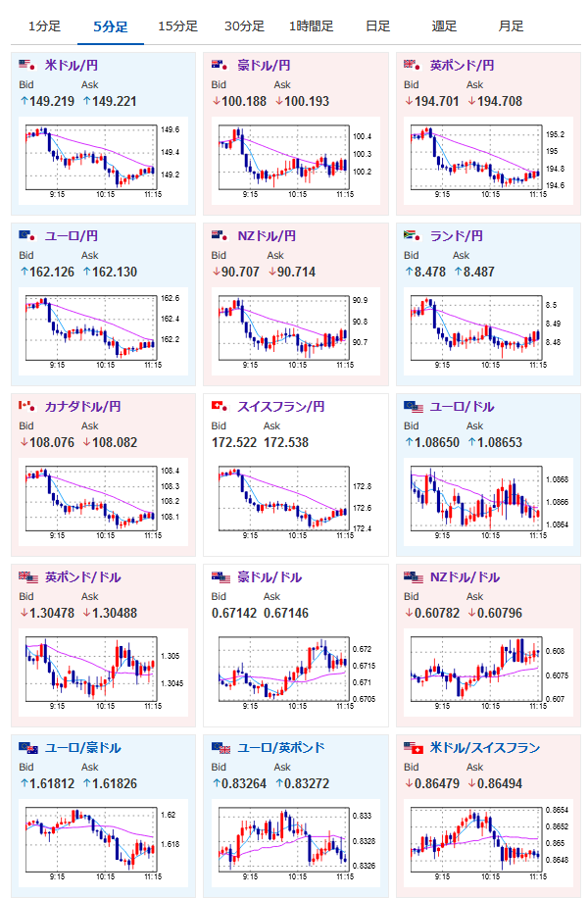This screenshot has width=588, height=899.
Task: Click the 米ドル/円 candlestick chart thumbnail
Action: [102, 159]
